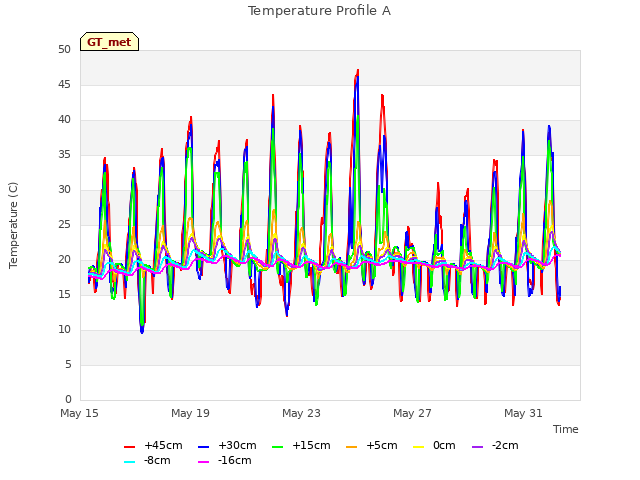This screenshot has width=640, height=480.
Task: Toggle the 0cm legend entry
Action: 434,446
